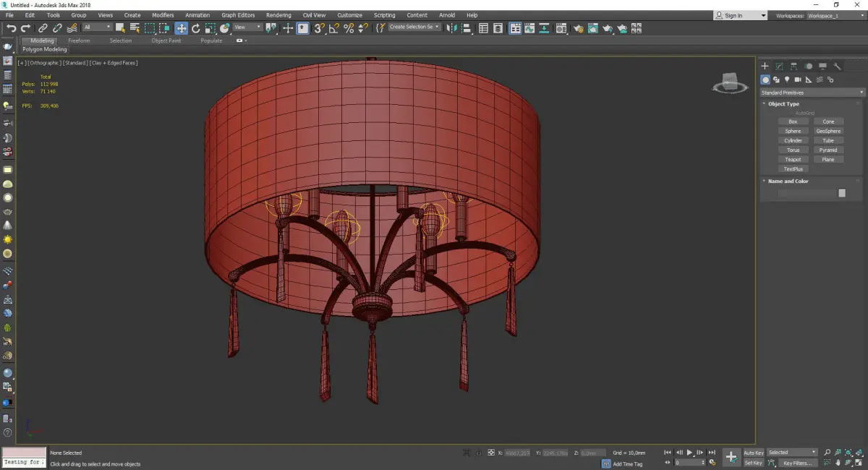Image resolution: width=868 pixels, height=470 pixels.
Task: Click the Mirror tool icon
Action: pos(452,28)
